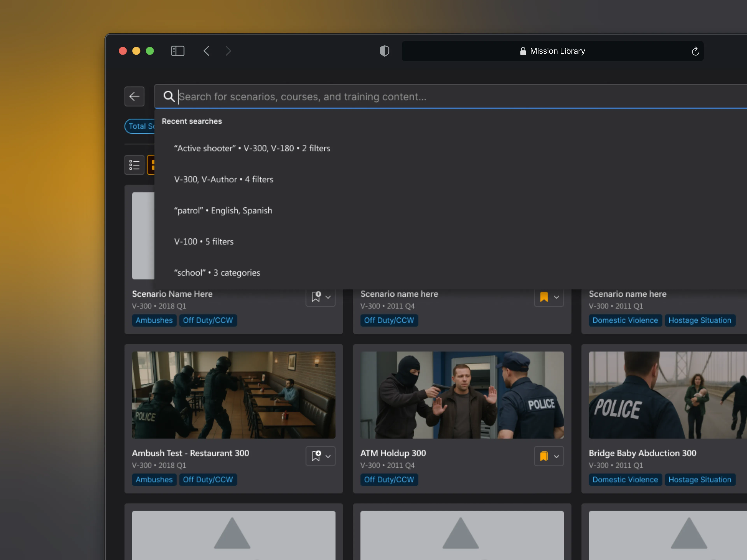This screenshot has width=747, height=560.
Task: Click the title "ATM Holdup 300"
Action: coord(393,453)
